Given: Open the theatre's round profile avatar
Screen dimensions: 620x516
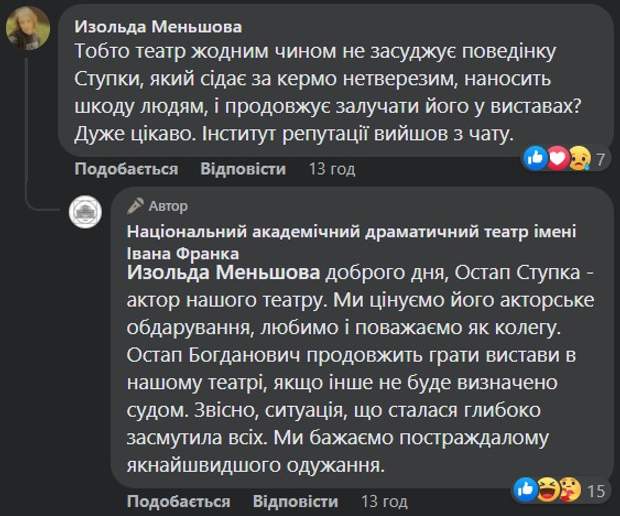Looking at the screenshot, I should coord(84,213).
